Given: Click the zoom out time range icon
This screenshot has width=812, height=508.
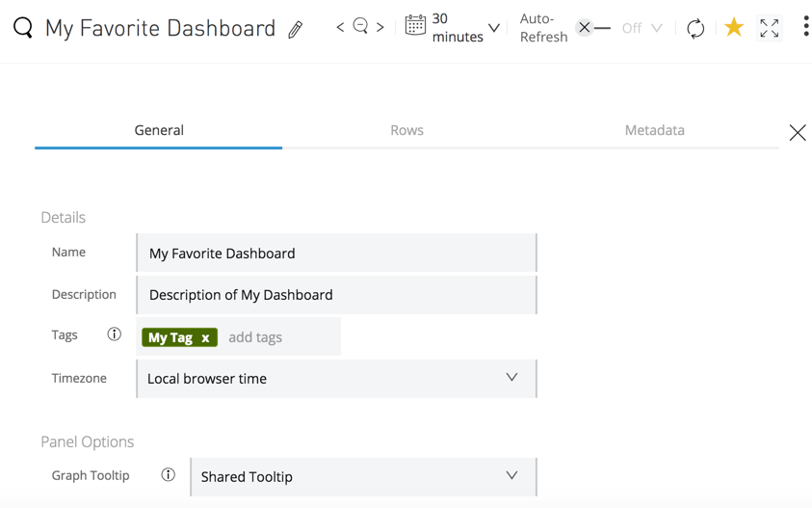Looking at the screenshot, I should pos(360,27).
